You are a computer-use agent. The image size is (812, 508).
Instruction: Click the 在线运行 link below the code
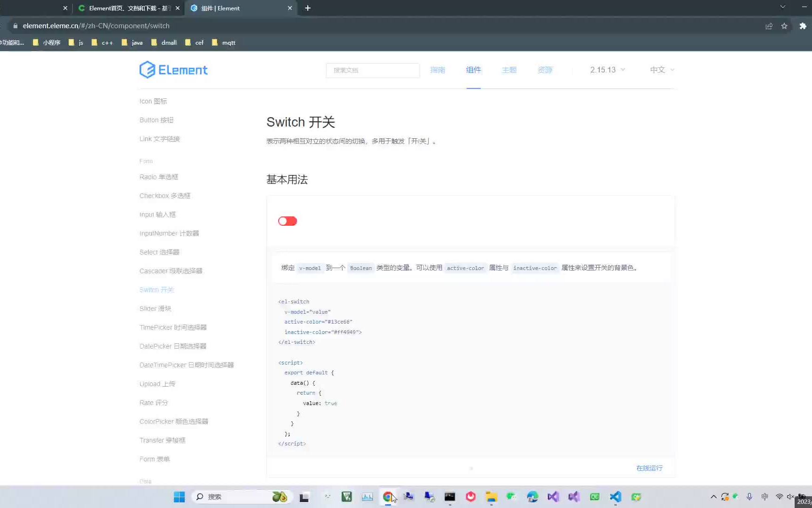tap(649, 468)
